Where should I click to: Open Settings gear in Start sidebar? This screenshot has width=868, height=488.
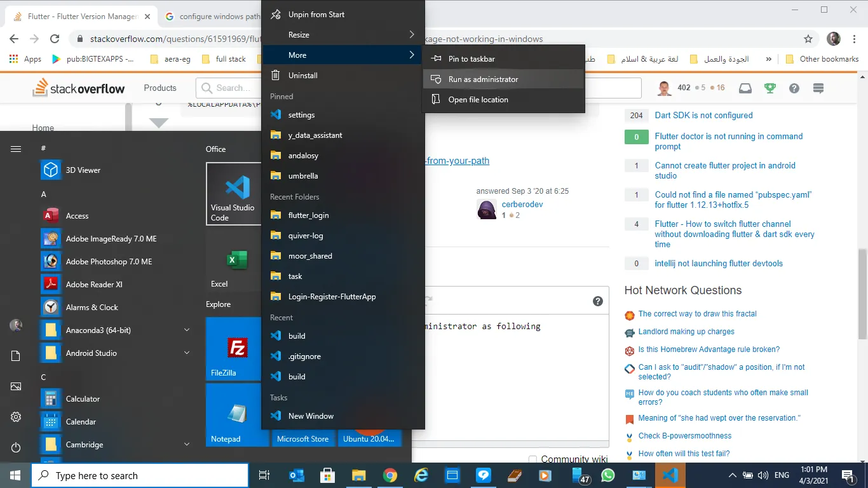[16, 417]
